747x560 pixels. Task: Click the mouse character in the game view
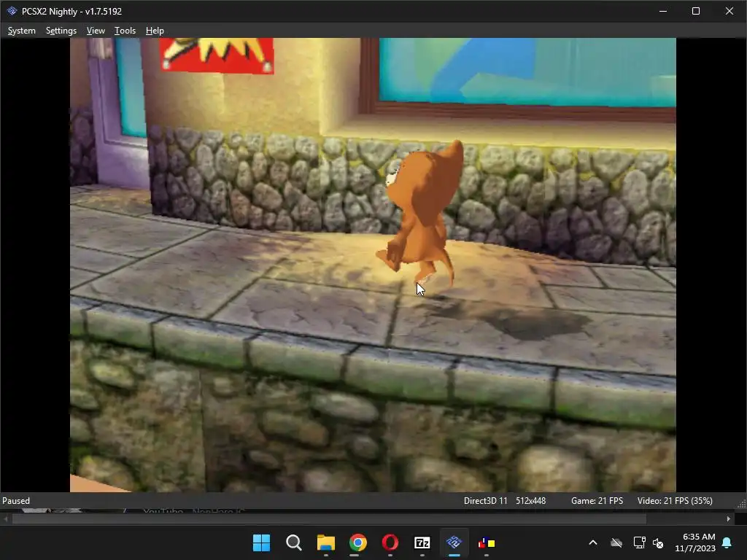coord(419,214)
